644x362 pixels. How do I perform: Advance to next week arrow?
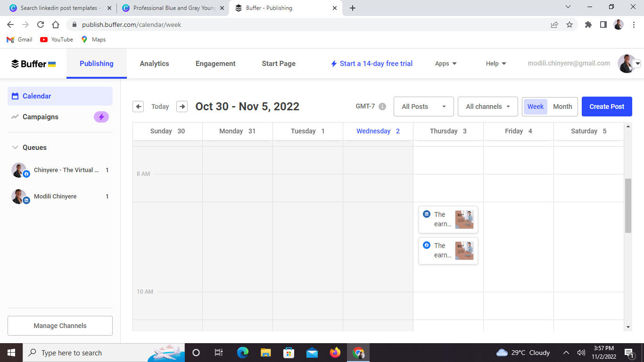(182, 107)
